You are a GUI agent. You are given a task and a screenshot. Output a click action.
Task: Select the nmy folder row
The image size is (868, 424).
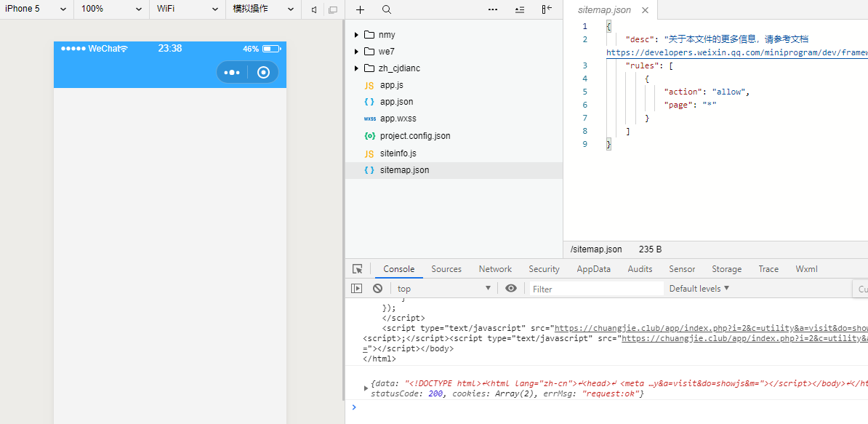(454, 35)
